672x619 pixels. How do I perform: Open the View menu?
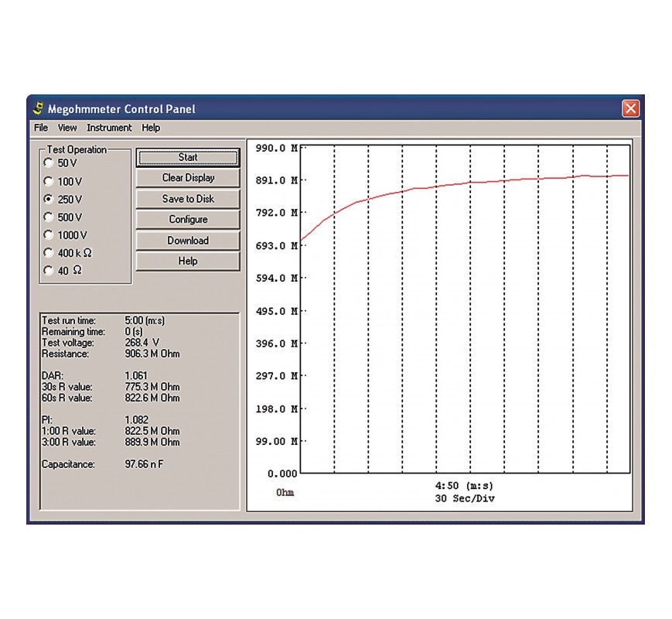pyautogui.click(x=67, y=128)
